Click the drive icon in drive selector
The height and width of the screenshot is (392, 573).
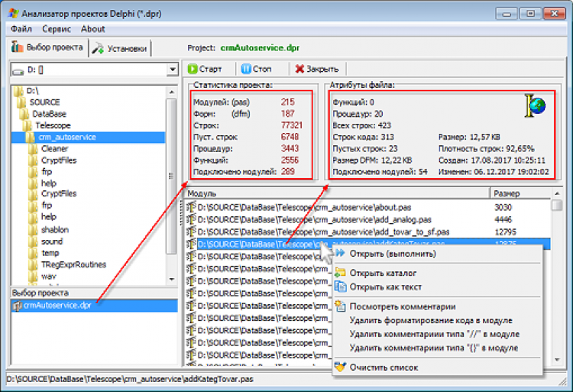pyautogui.click(x=18, y=70)
